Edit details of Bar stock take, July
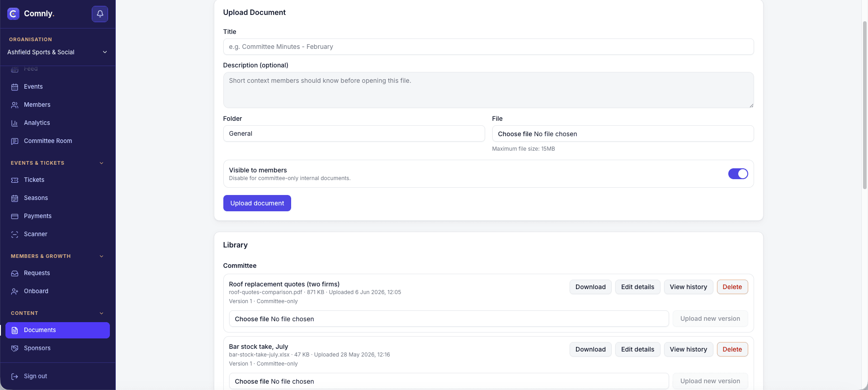The width and height of the screenshot is (868, 390). tap(637, 349)
